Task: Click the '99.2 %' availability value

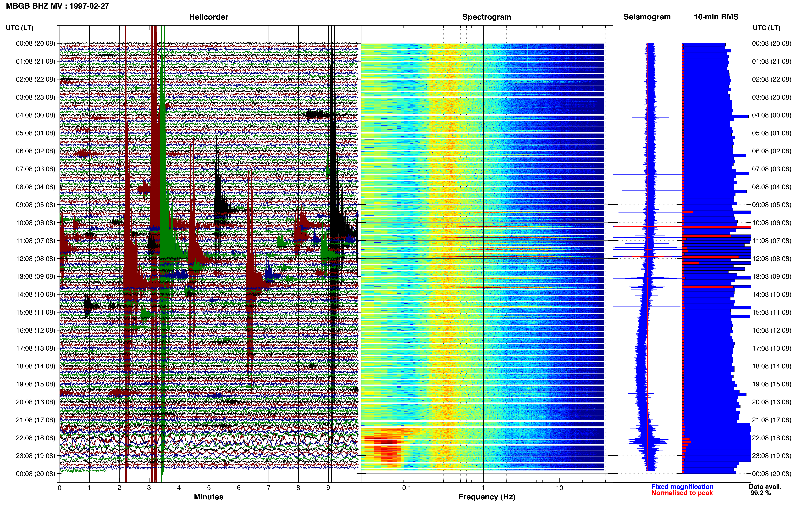Action: pos(761,493)
